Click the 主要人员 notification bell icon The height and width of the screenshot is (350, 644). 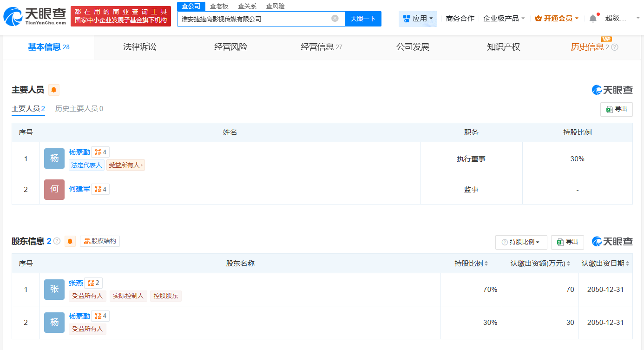53,90
